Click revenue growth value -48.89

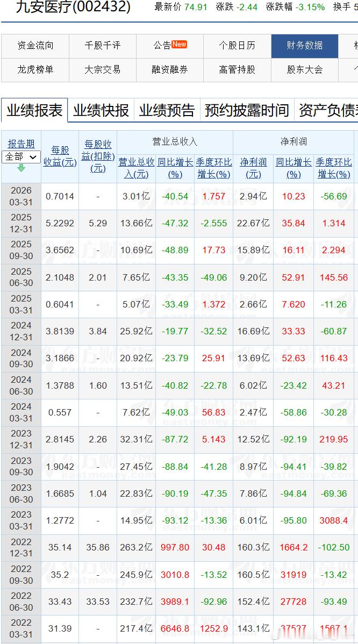click(x=175, y=251)
